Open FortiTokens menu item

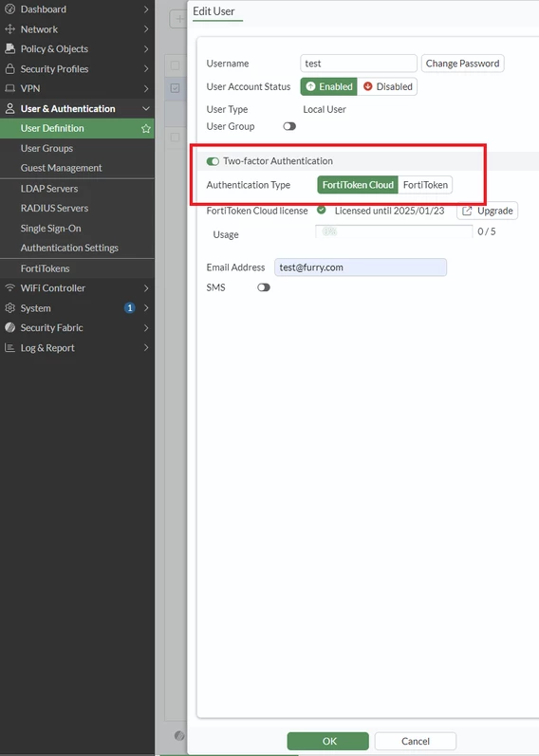click(x=77, y=268)
